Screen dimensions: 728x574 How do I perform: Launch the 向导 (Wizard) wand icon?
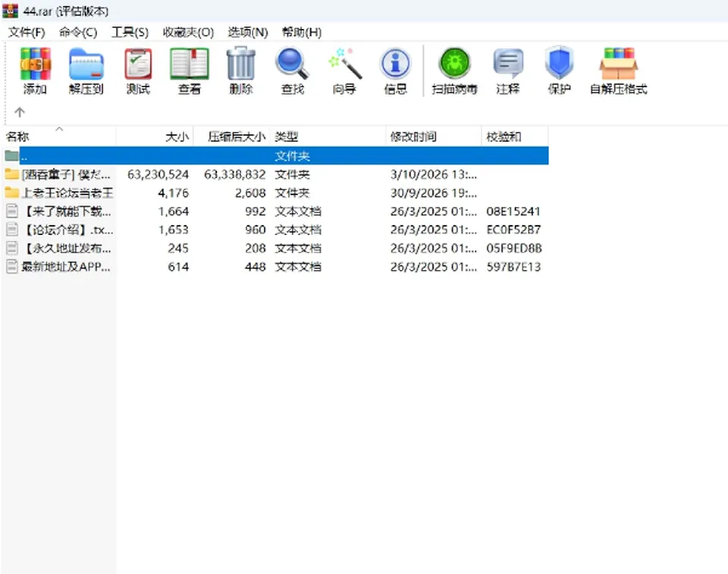click(x=344, y=71)
